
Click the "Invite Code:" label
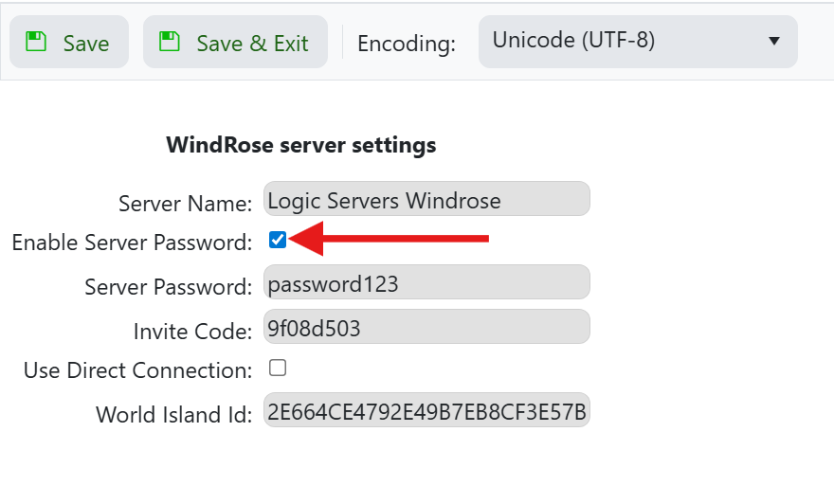click(x=192, y=331)
